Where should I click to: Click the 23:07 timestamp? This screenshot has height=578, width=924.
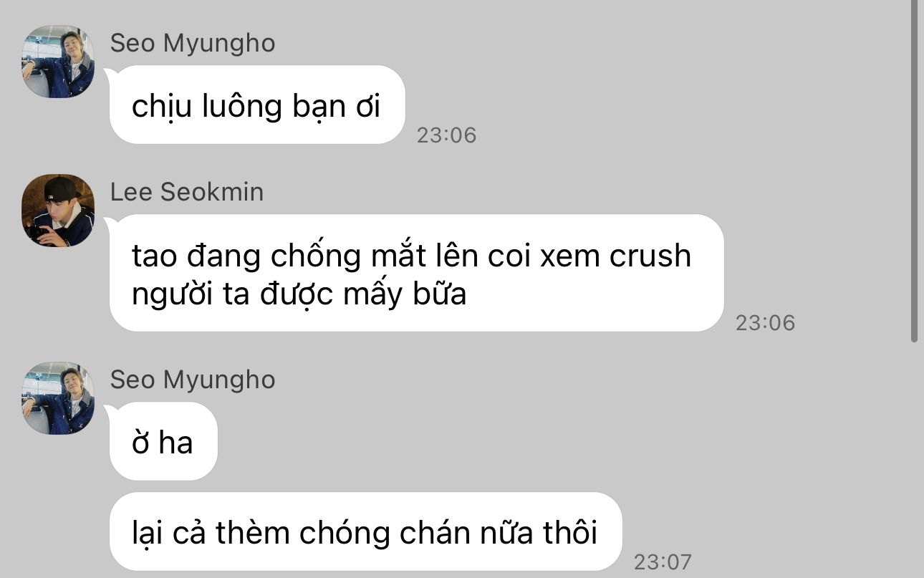pyautogui.click(x=663, y=562)
